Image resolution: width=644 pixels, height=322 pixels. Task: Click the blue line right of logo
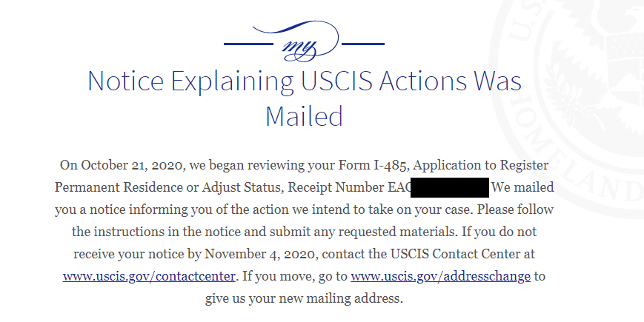coord(363,44)
